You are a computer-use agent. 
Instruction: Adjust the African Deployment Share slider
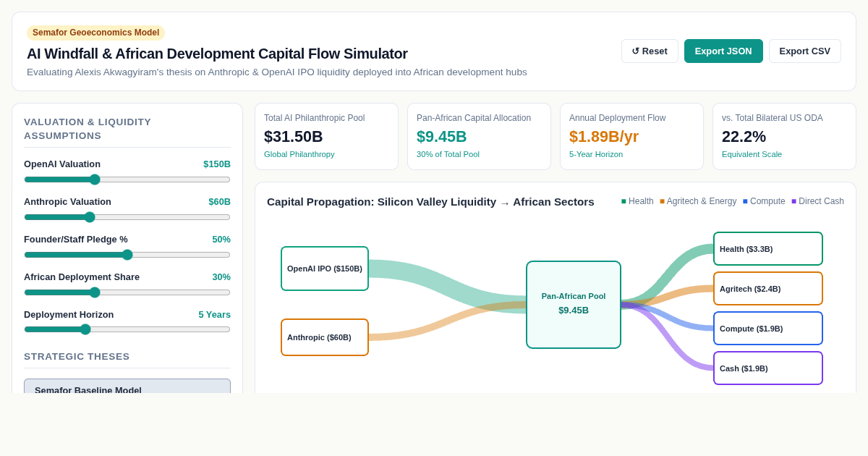pyautogui.click(x=127, y=292)
